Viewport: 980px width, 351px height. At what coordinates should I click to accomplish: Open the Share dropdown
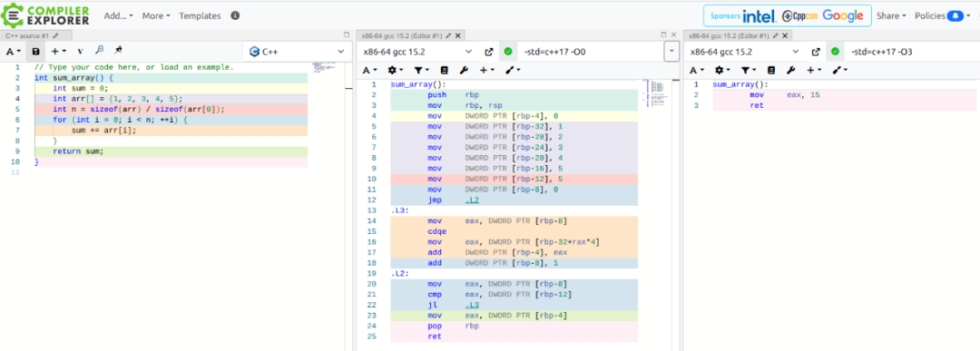click(891, 15)
